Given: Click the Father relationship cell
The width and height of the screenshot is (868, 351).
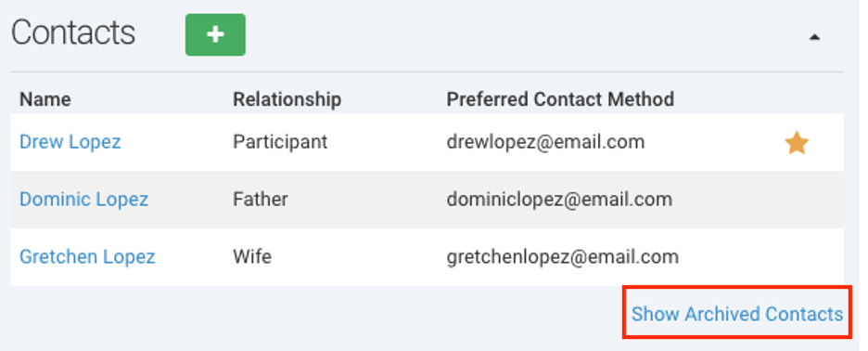Looking at the screenshot, I should [x=261, y=199].
